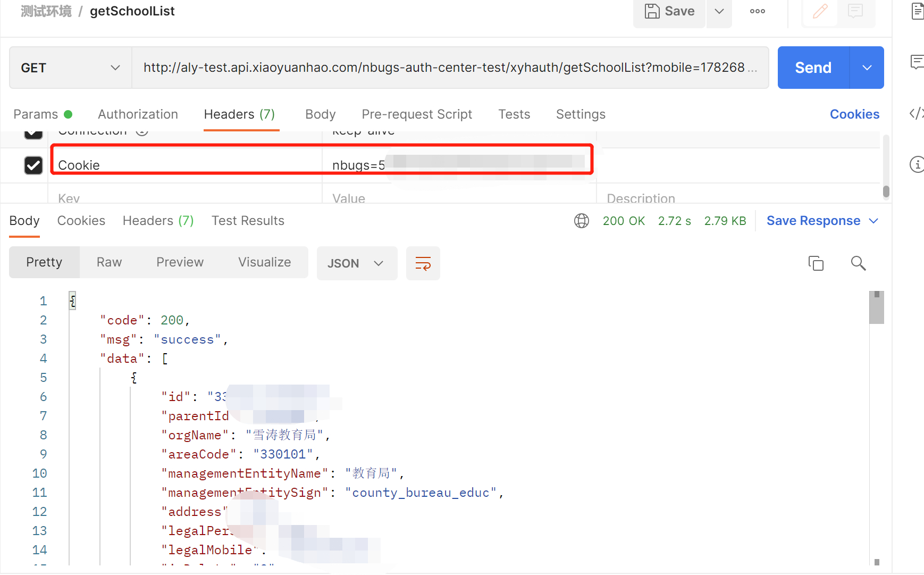View response as Raw
The height and width of the screenshot is (575, 924).
pyautogui.click(x=108, y=262)
